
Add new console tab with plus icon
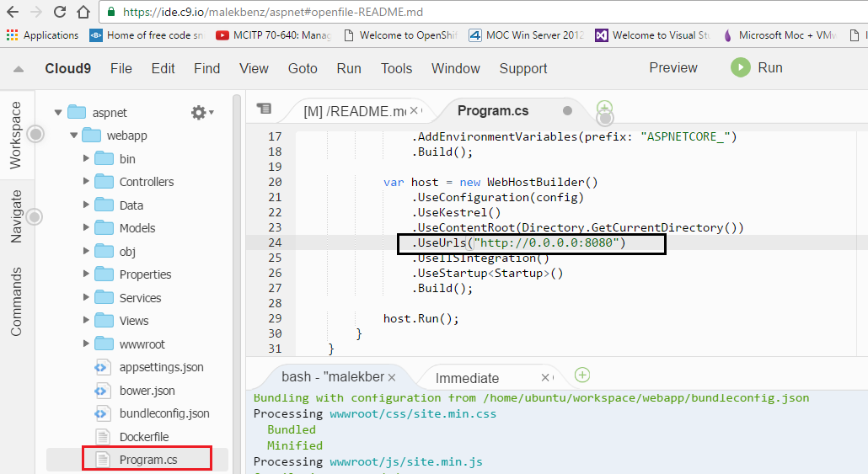click(x=582, y=375)
